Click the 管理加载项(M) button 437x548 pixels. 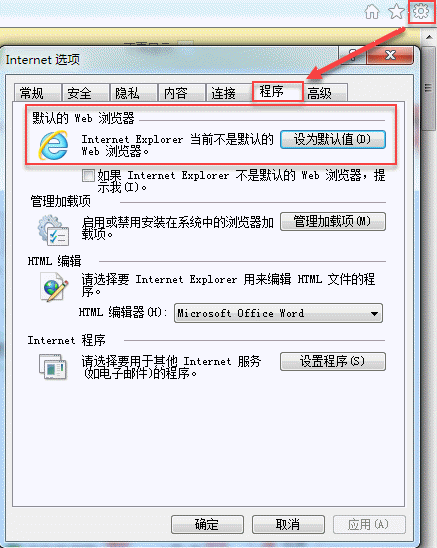333,222
